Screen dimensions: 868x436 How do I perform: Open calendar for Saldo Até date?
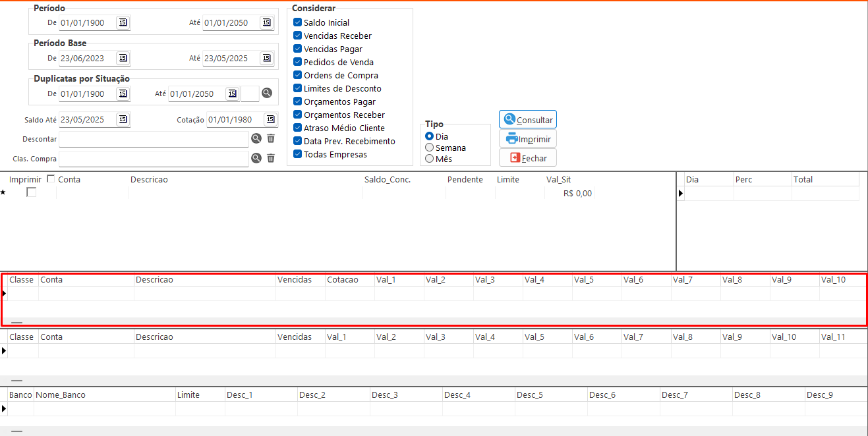[x=123, y=120]
